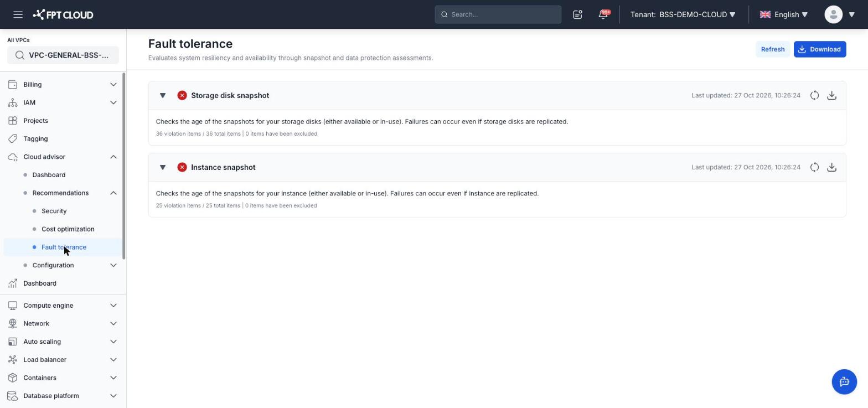Open the user account dropdown arrow
Viewport: 868px width, 408px height.
[x=852, y=14]
